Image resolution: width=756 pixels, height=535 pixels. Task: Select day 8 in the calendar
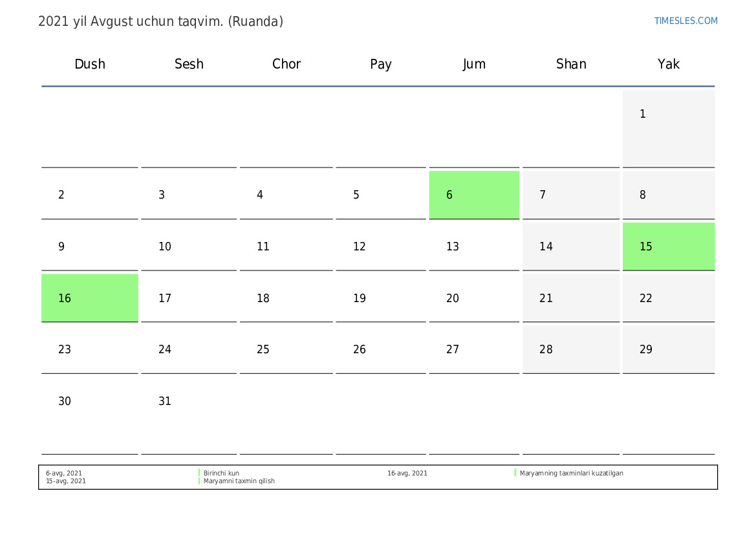click(669, 195)
